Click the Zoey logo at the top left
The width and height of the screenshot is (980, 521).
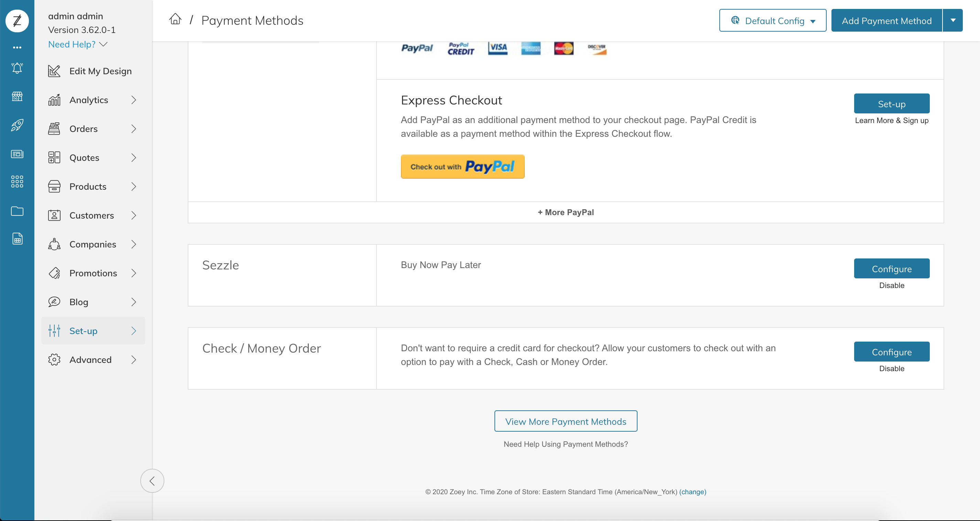click(x=17, y=21)
